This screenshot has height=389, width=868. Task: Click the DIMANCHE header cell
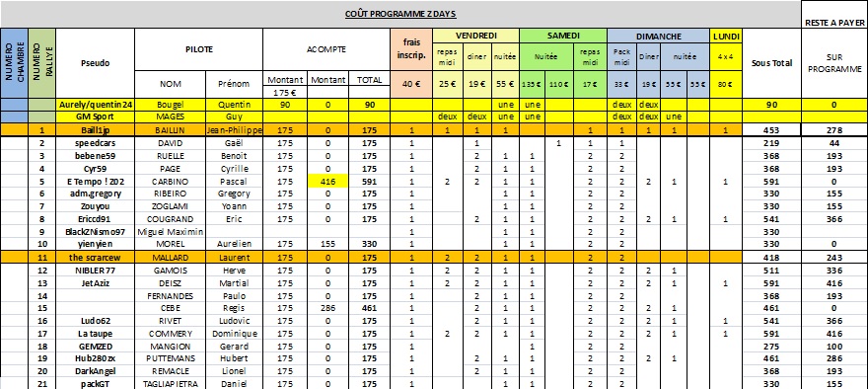(658, 36)
